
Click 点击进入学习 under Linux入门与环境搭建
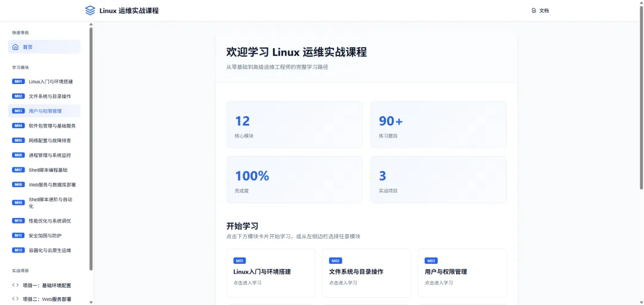(247, 283)
